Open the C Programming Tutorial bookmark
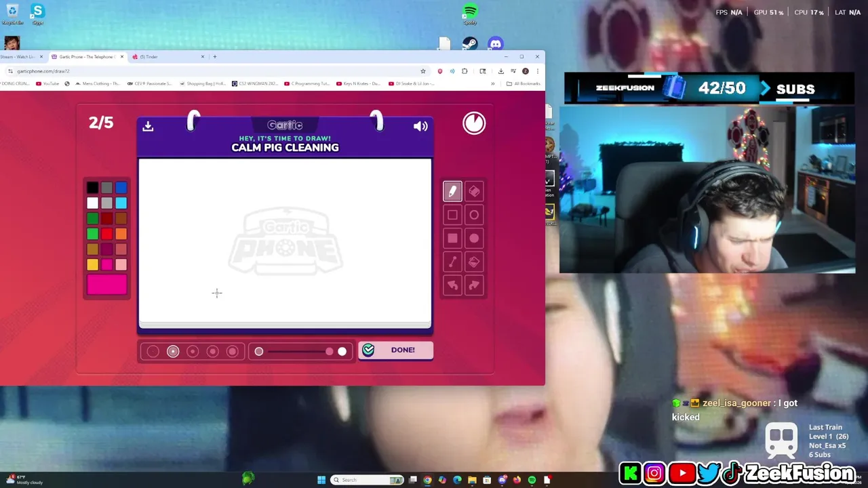This screenshot has height=488, width=868. pyautogui.click(x=307, y=83)
